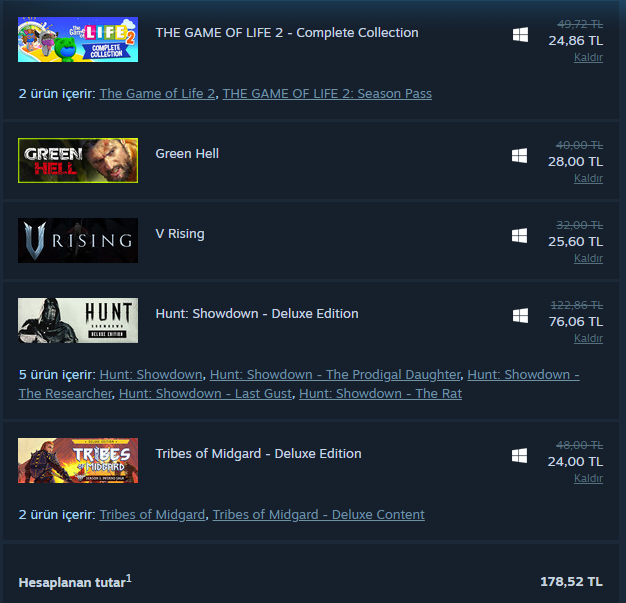Click Windows icon for Tribes of Midgard
626x603 pixels.
(x=519, y=456)
